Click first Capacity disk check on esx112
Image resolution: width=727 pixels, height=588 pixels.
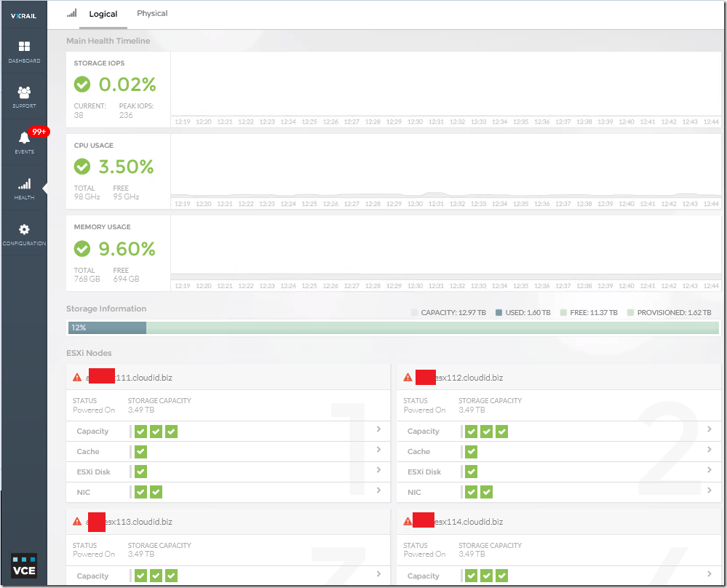point(472,432)
